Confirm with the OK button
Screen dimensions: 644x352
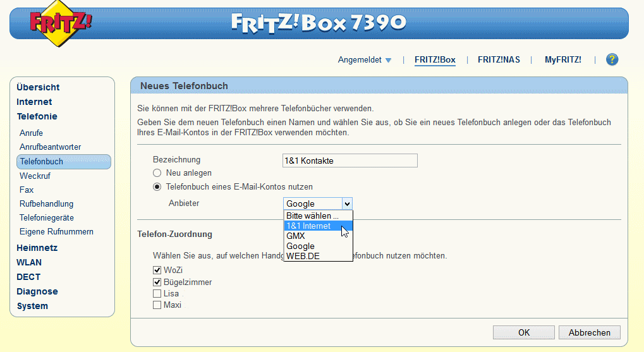(x=523, y=332)
